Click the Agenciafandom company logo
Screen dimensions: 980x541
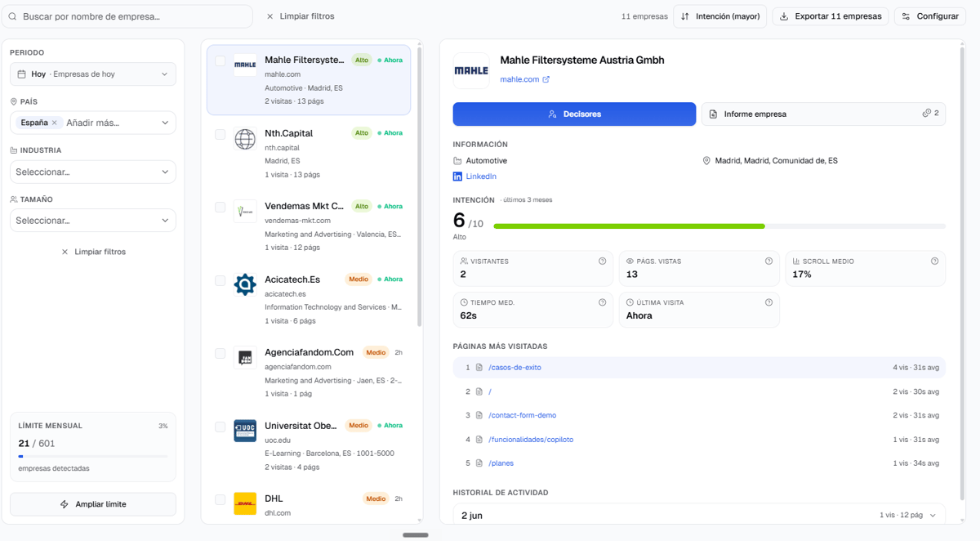(245, 357)
